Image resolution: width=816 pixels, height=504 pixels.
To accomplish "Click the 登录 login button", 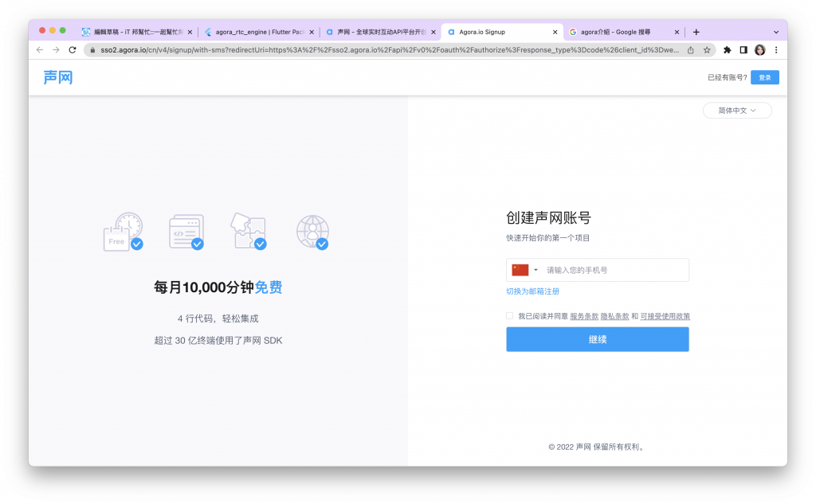I will coord(764,77).
